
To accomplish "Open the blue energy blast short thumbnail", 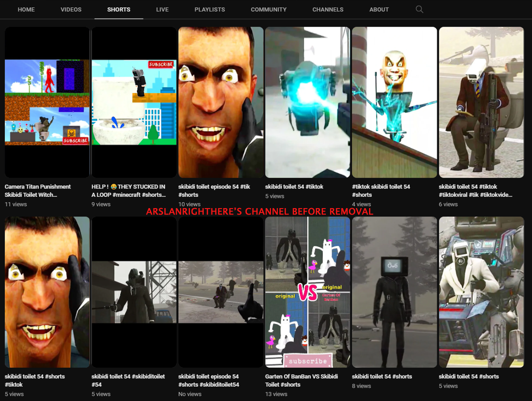I will click(308, 102).
